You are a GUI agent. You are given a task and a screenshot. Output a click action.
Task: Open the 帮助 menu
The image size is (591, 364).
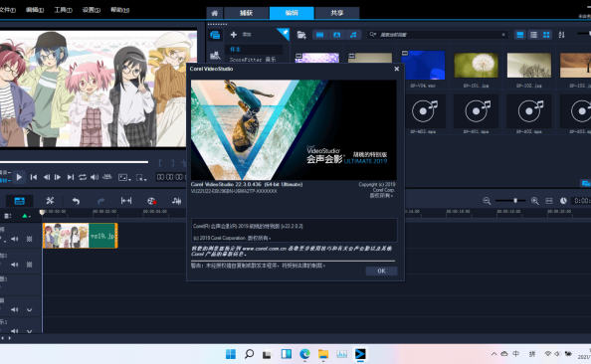coord(119,10)
